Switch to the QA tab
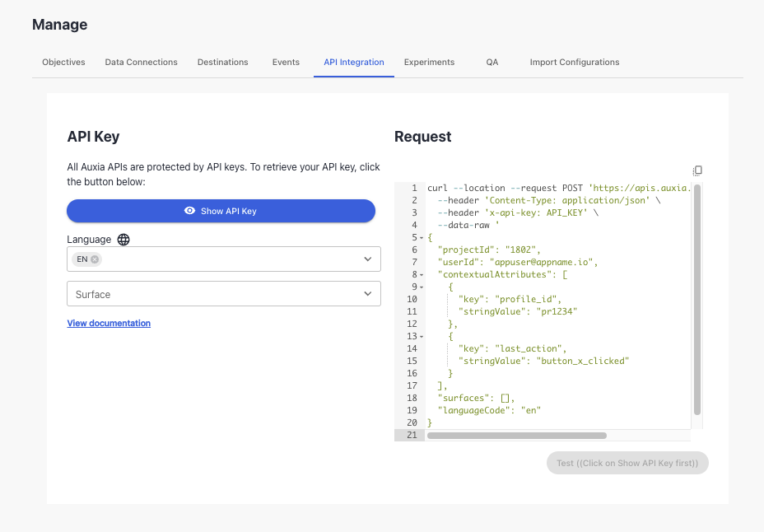The width and height of the screenshot is (764, 532). (x=492, y=62)
